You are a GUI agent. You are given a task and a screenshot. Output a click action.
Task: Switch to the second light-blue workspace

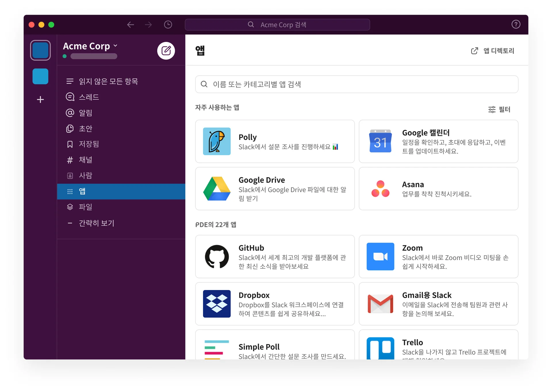pos(40,76)
